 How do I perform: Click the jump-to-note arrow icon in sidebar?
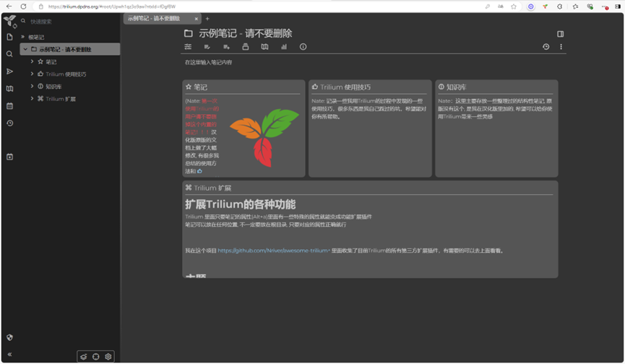tap(9, 71)
